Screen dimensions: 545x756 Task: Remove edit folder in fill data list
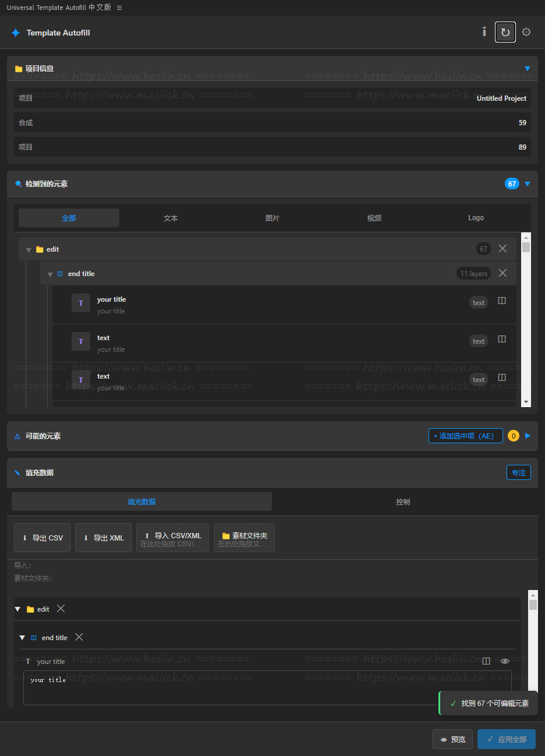coord(61,608)
